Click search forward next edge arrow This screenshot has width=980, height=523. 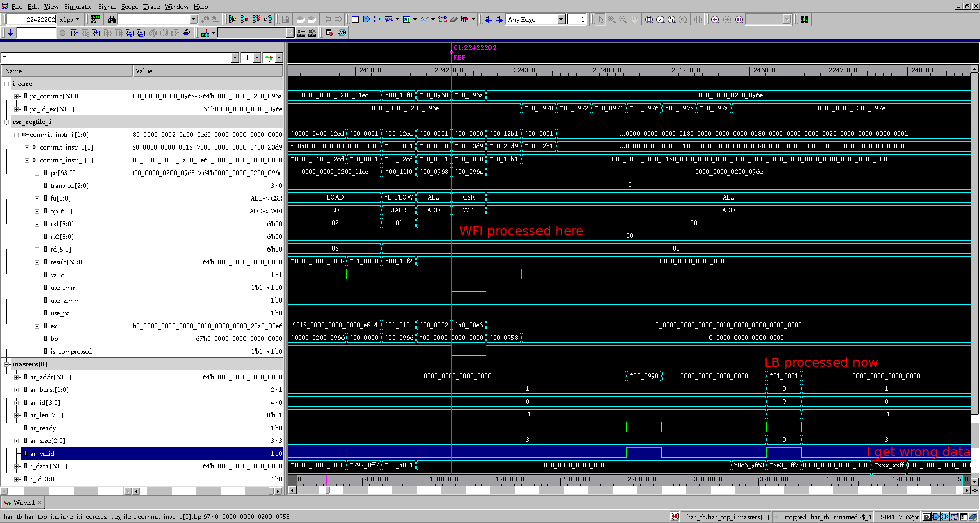500,19
